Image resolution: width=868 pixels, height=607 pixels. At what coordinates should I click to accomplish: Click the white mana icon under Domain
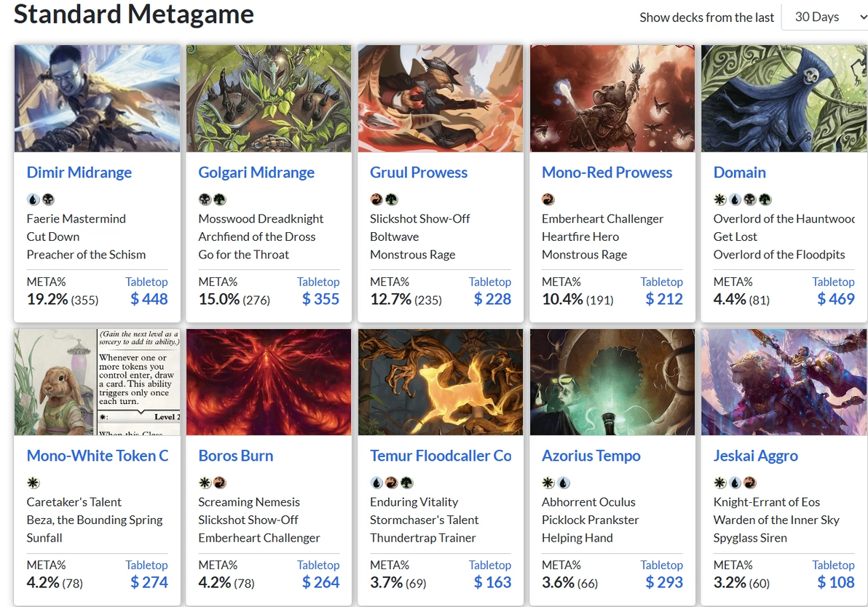719,199
